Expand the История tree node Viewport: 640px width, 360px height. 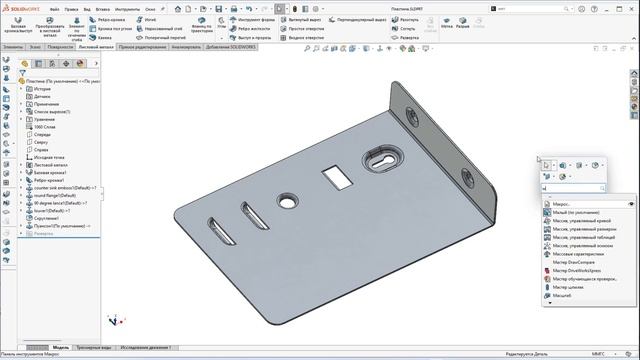(x=22, y=89)
